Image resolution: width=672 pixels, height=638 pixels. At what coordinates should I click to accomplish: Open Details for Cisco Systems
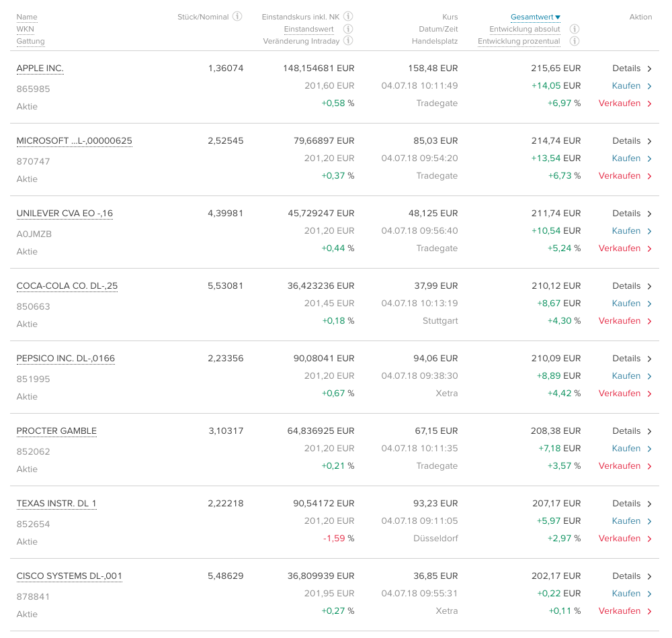coord(632,576)
